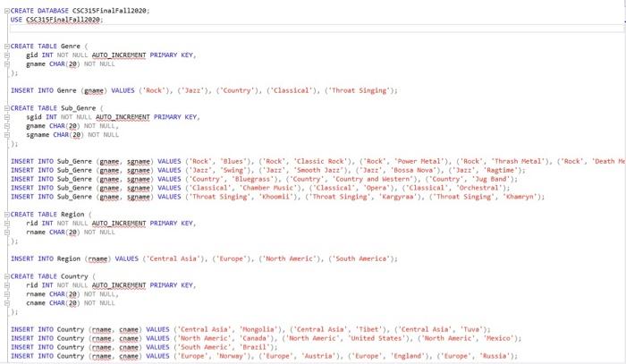Click 'rid' column in Region table definition
The width and height of the screenshot is (626, 364).
(x=31, y=223)
